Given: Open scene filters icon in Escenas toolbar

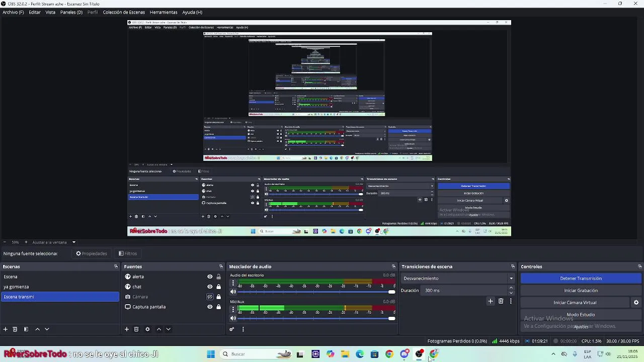Looking at the screenshot, I should pos(26,329).
